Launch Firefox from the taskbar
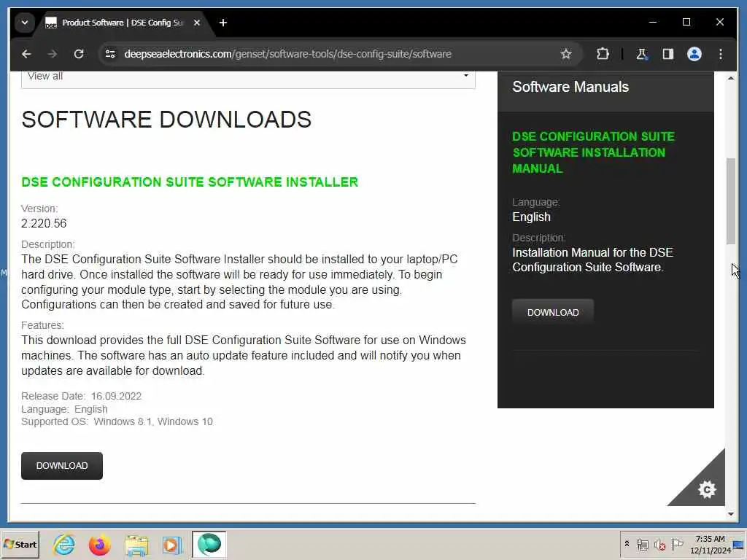This screenshot has height=560, width=747. tap(99, 544)
